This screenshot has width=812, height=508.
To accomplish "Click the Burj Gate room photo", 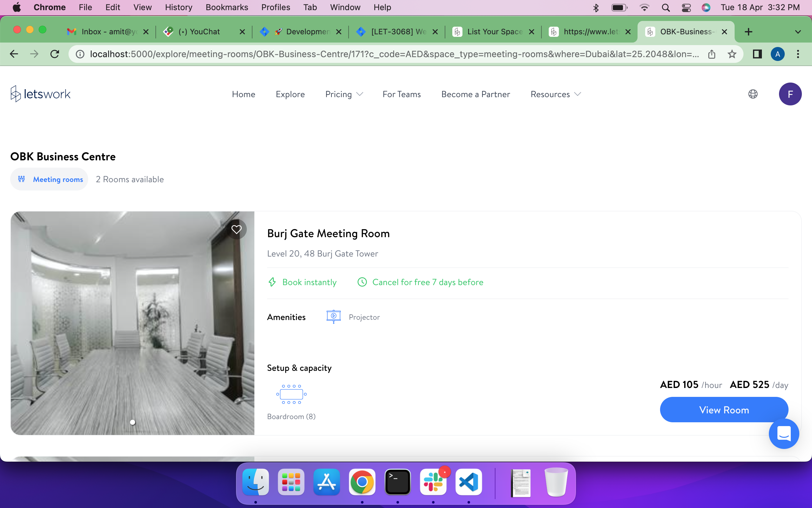I will (x=133, y=323).
